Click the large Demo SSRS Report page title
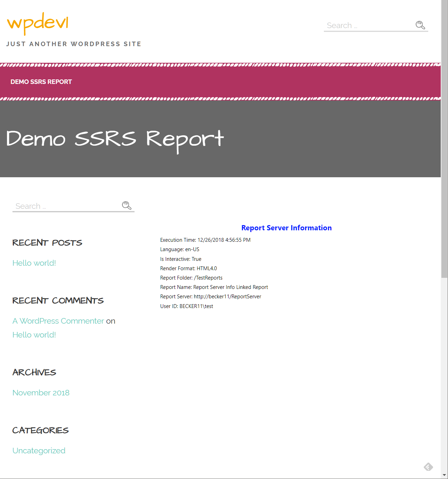 pos(115,139)
